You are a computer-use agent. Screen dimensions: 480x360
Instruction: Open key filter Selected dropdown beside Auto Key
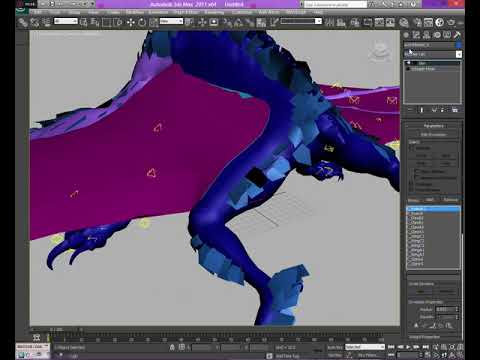pos(365,347)
